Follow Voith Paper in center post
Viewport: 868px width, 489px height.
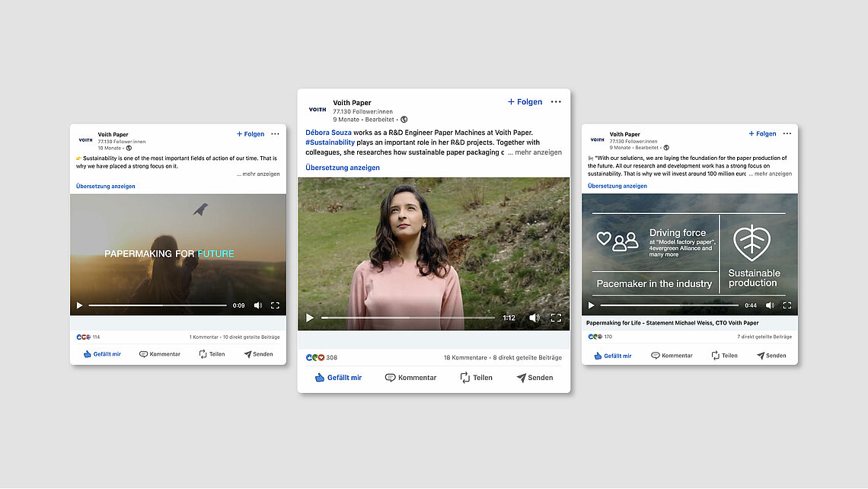click(x=525, y=102)
